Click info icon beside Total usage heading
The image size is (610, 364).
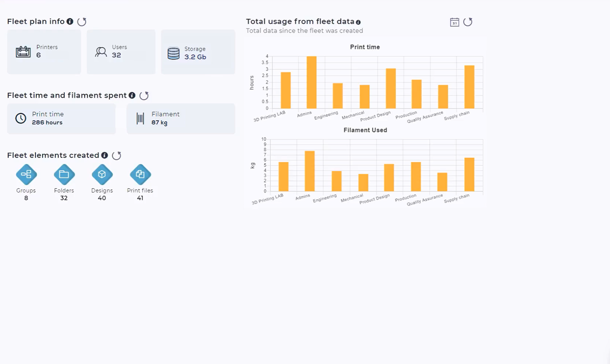coord(358,22)
